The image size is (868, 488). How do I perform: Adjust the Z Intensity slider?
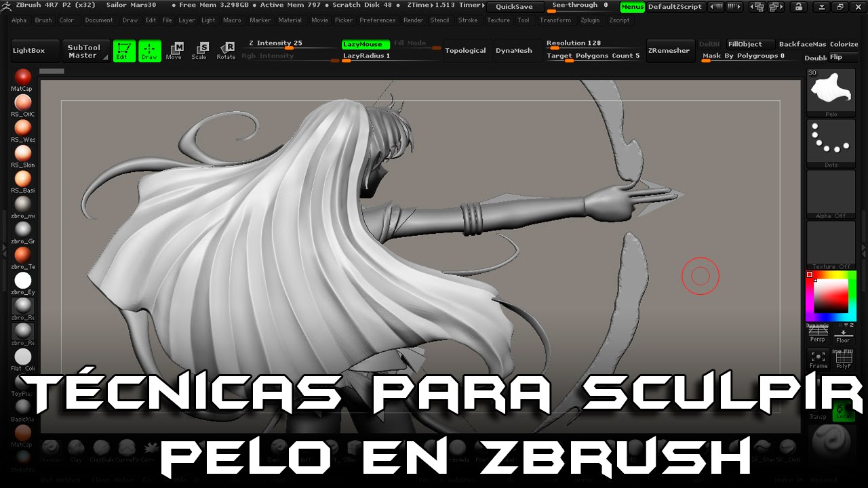(x=290, y=44)
